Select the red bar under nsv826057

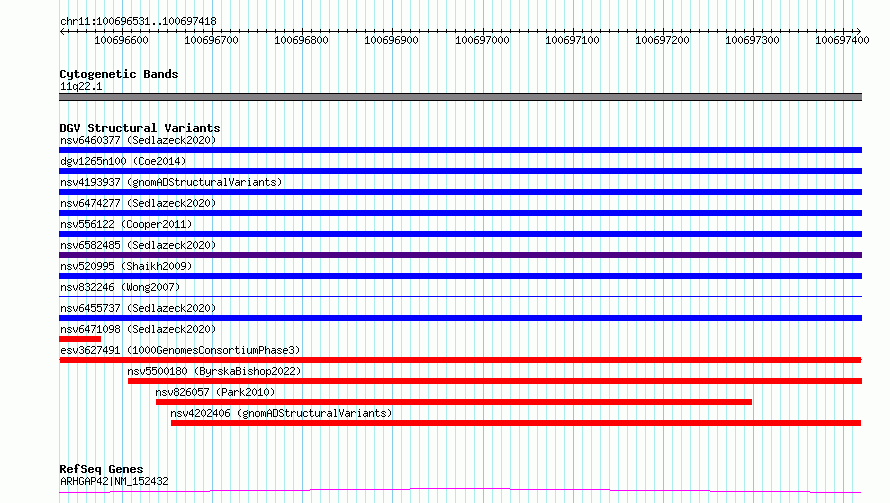[x=454, y=402]
